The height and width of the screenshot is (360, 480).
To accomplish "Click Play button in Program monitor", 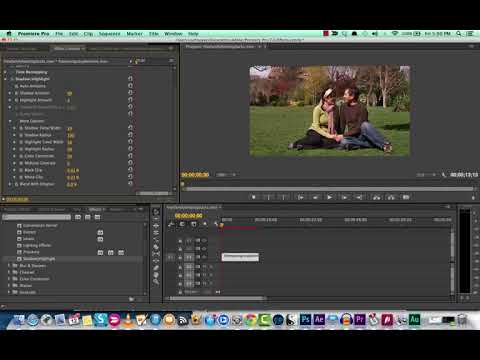I will pos(329,197).
